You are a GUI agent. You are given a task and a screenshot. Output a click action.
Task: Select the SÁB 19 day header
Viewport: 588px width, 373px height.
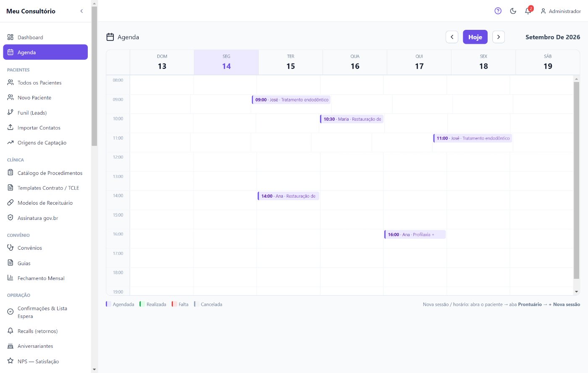coord(548,62)
